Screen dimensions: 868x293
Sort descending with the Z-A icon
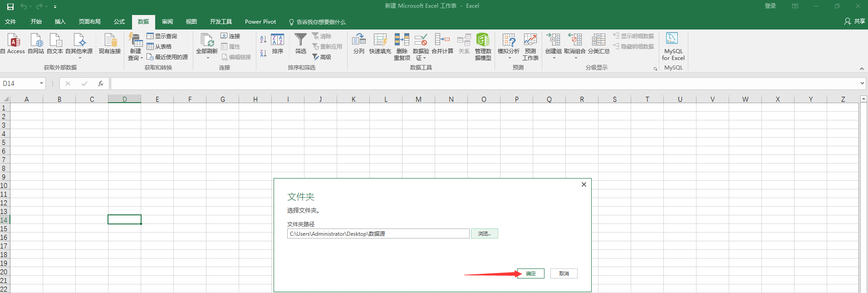(x=263, y=53)
